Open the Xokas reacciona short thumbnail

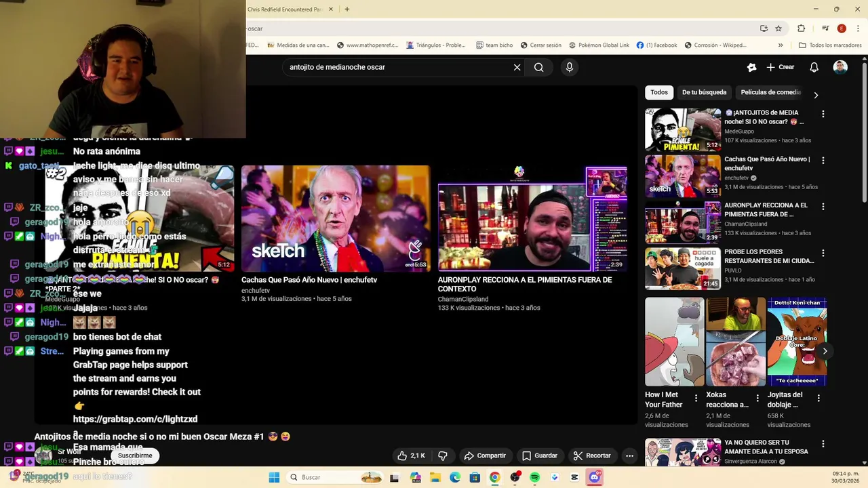[736, 342]
